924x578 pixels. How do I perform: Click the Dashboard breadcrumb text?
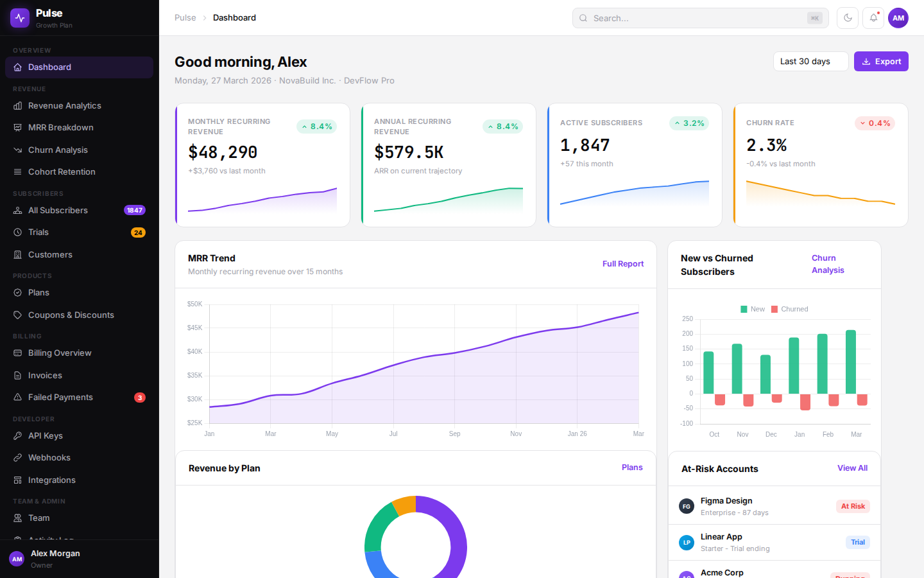pyautogui.click(x=234, y=18)
